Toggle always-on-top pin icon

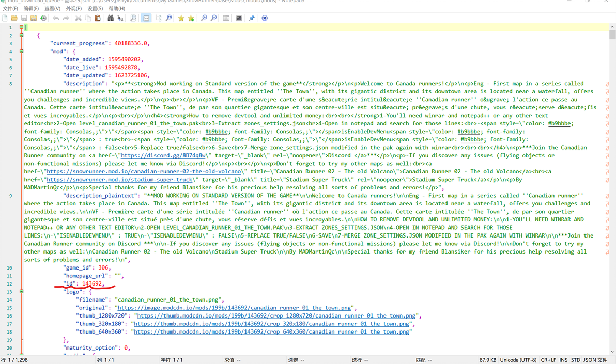(252, 18)
